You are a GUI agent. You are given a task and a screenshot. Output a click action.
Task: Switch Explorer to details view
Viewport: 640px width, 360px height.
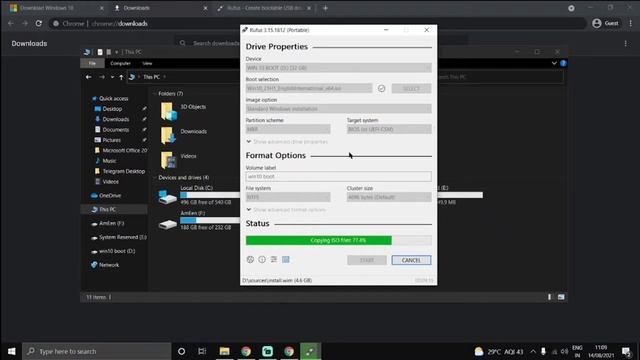click(549, 297)
